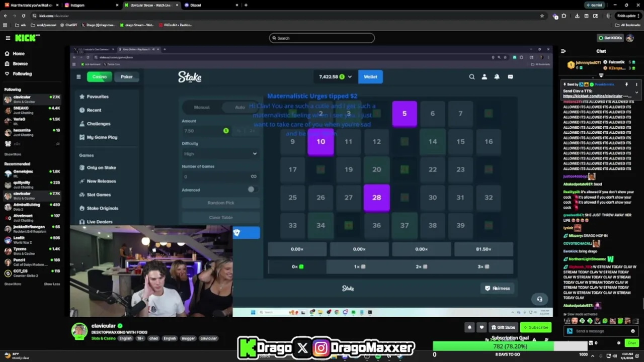Toggle stream notifications bell icon

pyautogui.click(x=469, y=327)
